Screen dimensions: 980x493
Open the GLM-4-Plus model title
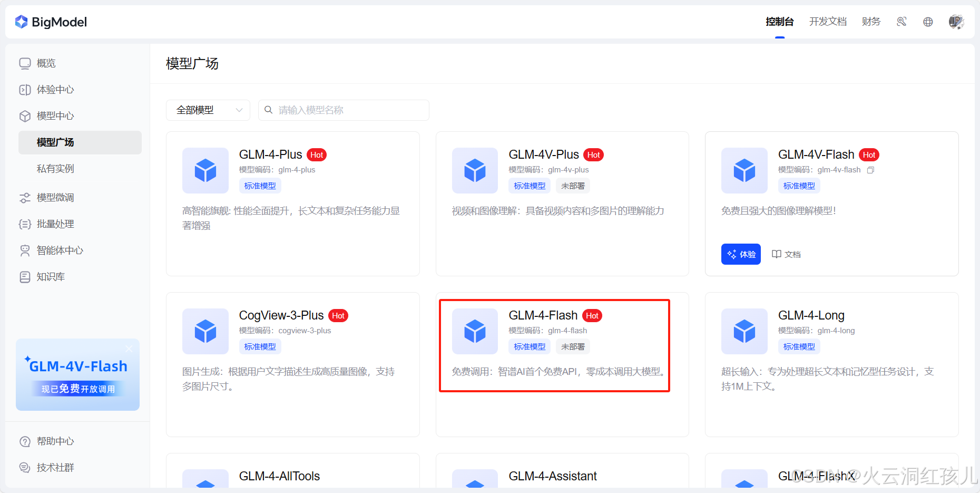[x=270, y=154]
